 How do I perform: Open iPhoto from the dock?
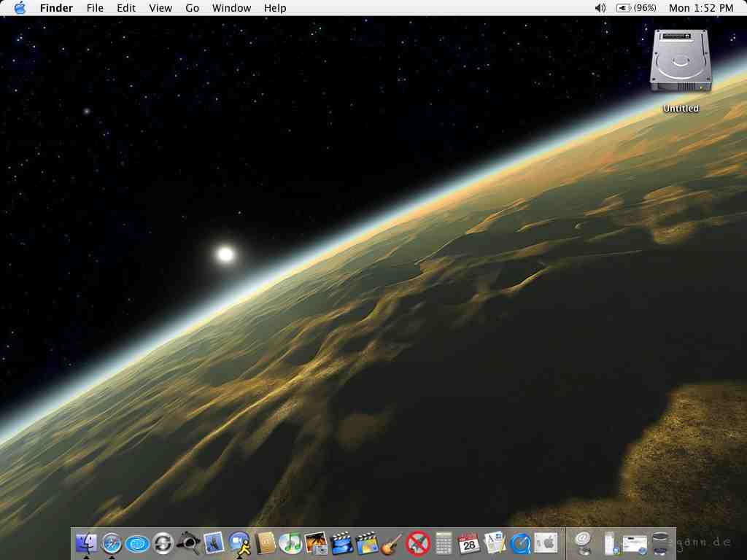[x=316, y=543]
